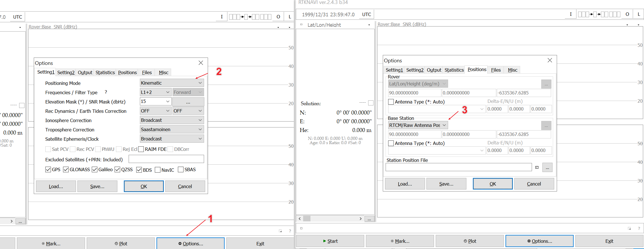Open Ionosphere Correction Broadcast dropdown

pos(172,120)
